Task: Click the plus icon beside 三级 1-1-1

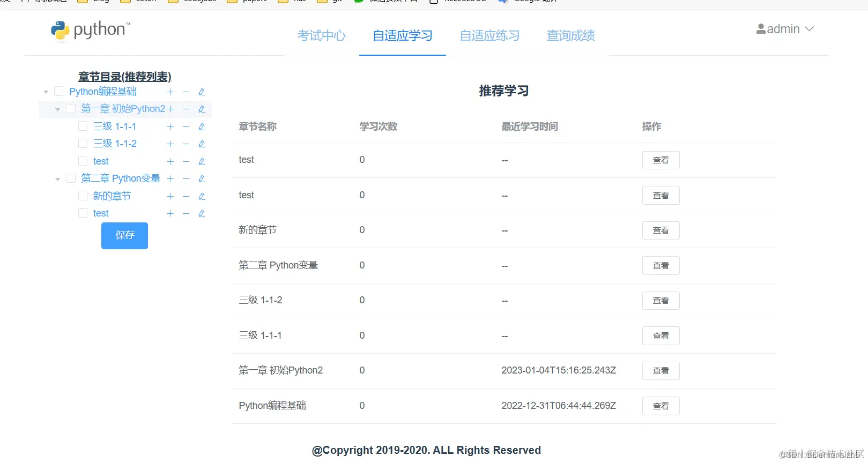Action: click(x=170, y=127)
